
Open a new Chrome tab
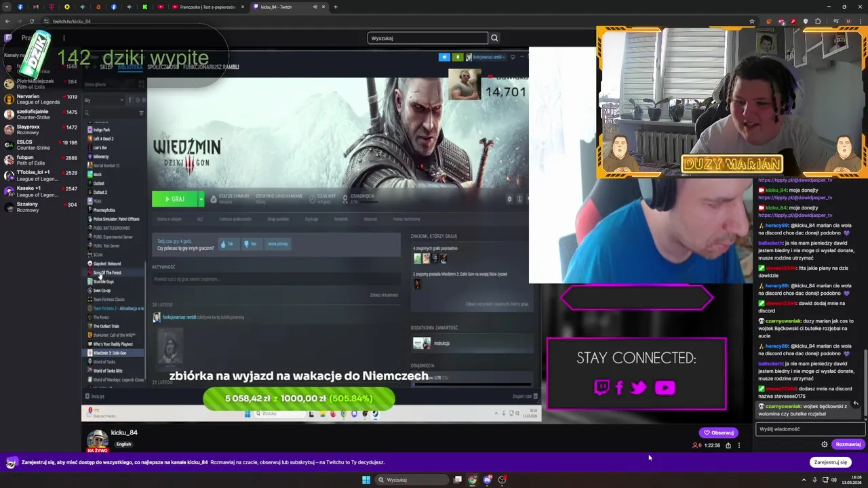[x=336, y=7]
